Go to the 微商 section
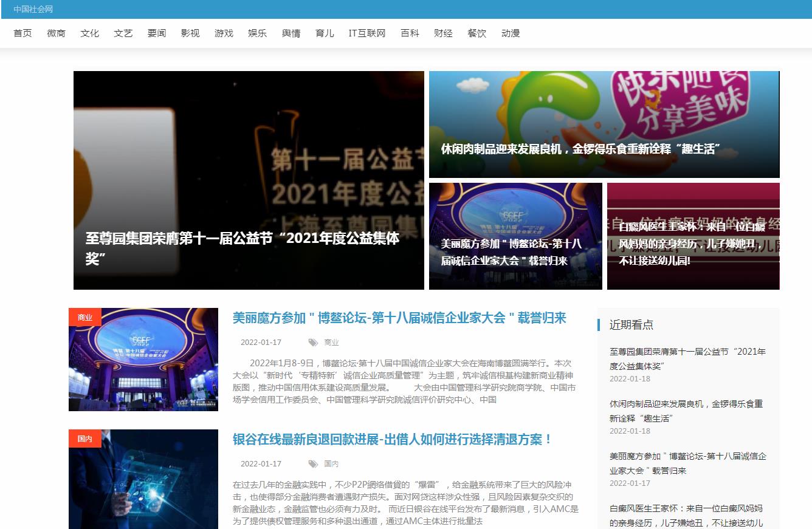This screenshot has width=812, height=529. (x=56, y=33)
